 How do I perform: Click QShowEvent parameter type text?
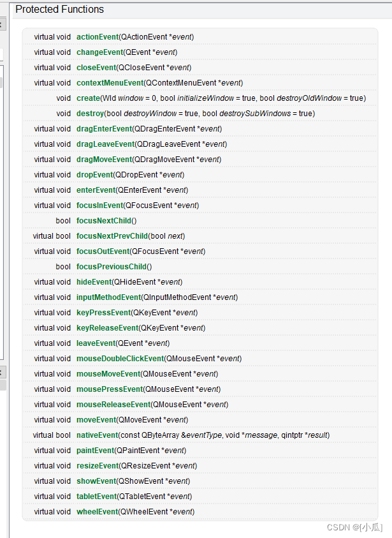[141, 481]
